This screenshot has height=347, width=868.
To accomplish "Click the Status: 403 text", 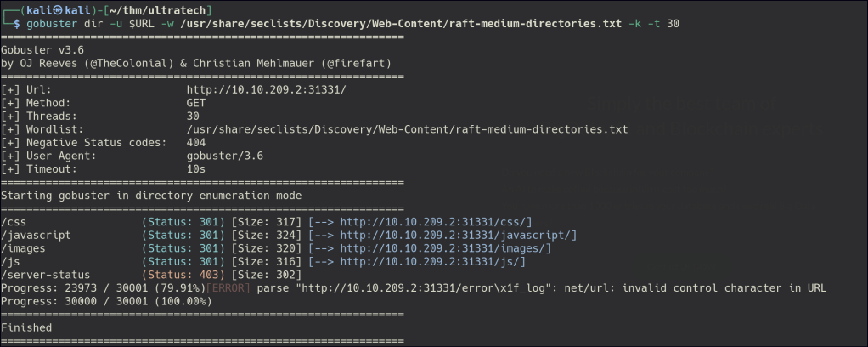I will 183,274.
